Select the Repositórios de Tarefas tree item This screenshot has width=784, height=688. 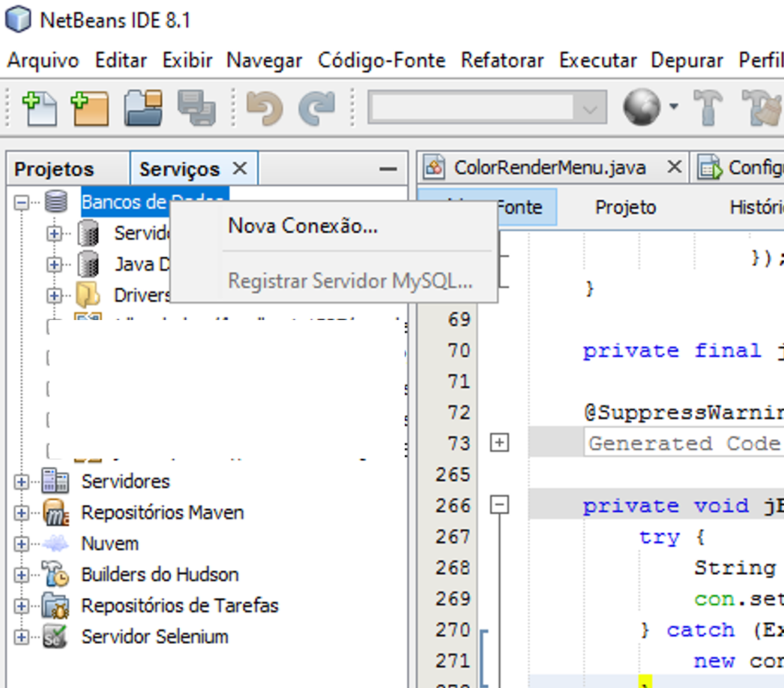(180, 606)
